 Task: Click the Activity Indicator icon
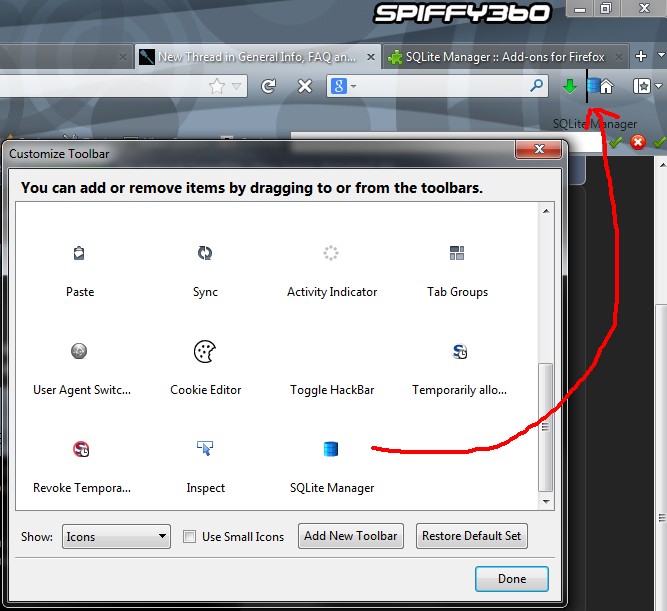(331, 254)
